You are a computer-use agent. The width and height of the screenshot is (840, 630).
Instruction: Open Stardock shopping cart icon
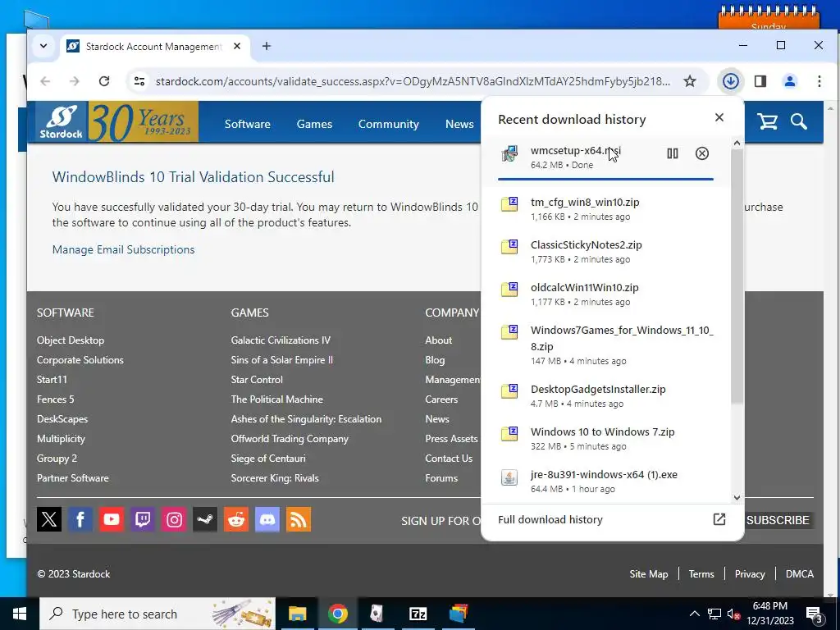click(x=767, y=121)
